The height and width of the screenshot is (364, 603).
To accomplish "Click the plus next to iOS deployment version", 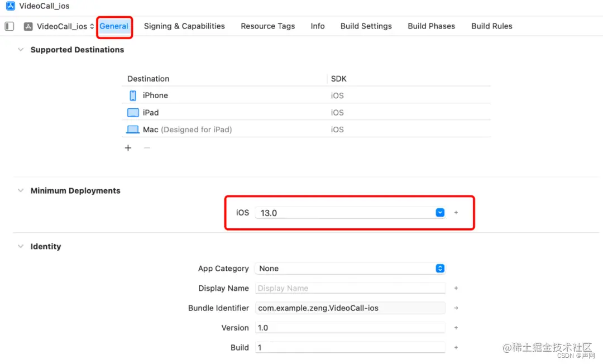I will 456,213.
